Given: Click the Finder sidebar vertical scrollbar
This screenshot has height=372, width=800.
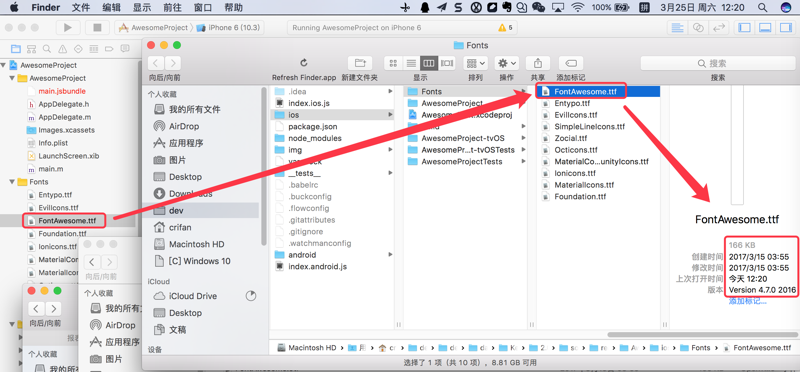Looking at the screenshot, I should point(264,166).
